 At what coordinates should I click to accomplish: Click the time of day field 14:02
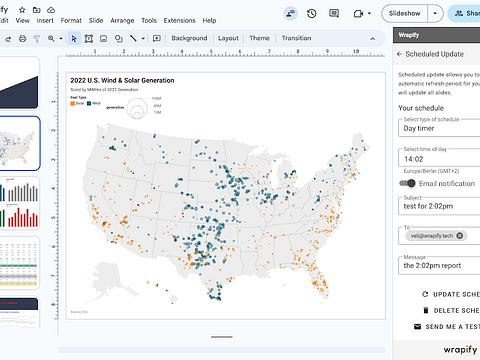pyautogui.click(x=439, y=159)
